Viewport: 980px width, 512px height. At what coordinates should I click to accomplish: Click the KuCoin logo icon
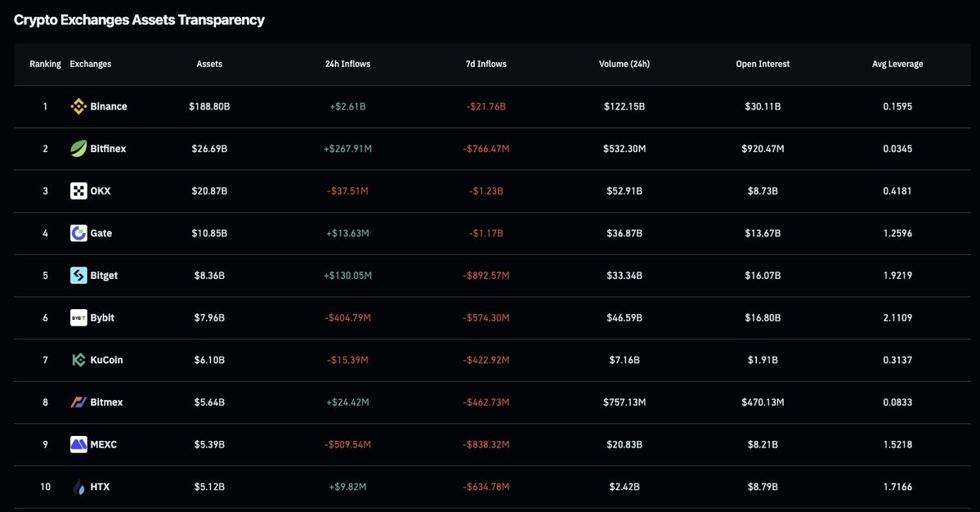(78, 359)
